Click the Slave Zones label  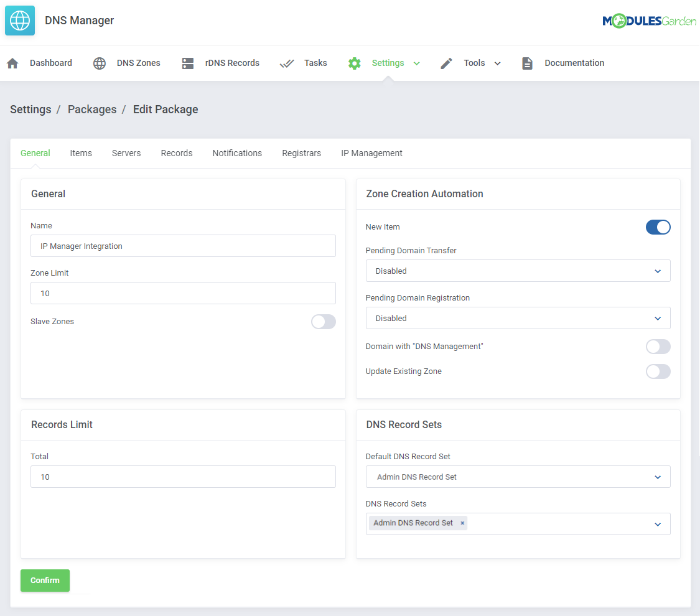pos(52,322)
